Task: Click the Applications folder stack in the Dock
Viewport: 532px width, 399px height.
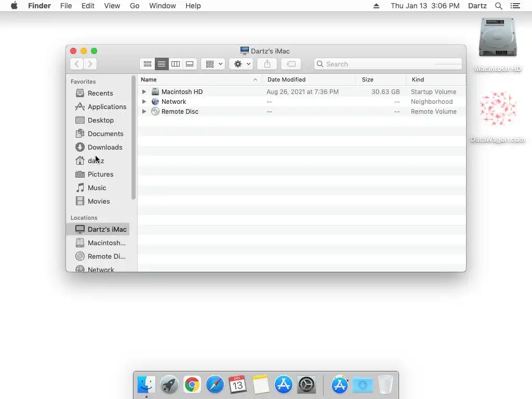Action: point(340,384)
